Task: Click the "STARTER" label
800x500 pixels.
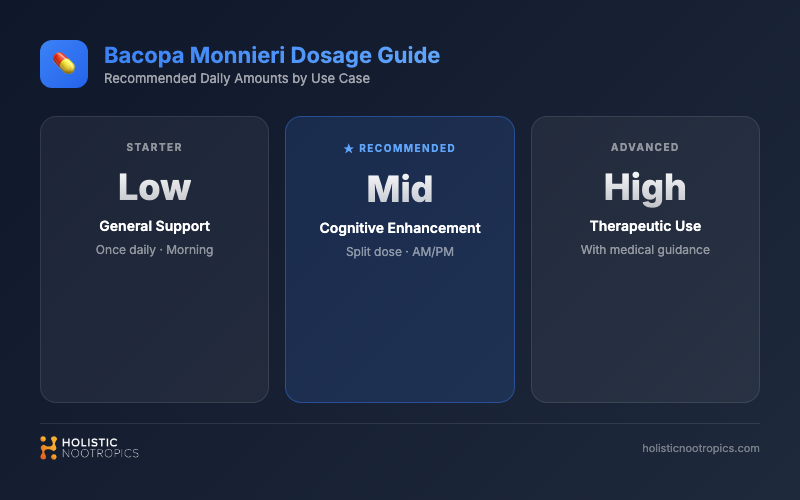Action: pyautogui.click(x=154, y=147)
